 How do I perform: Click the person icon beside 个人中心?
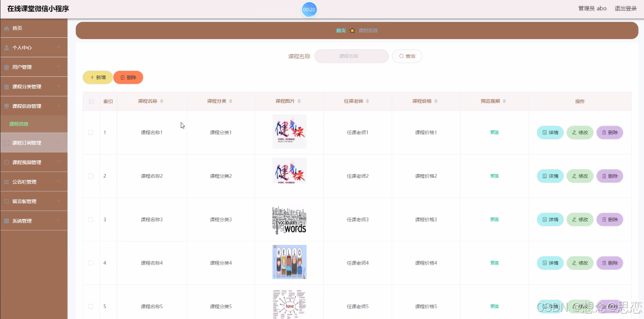click(x=6, y=48)
